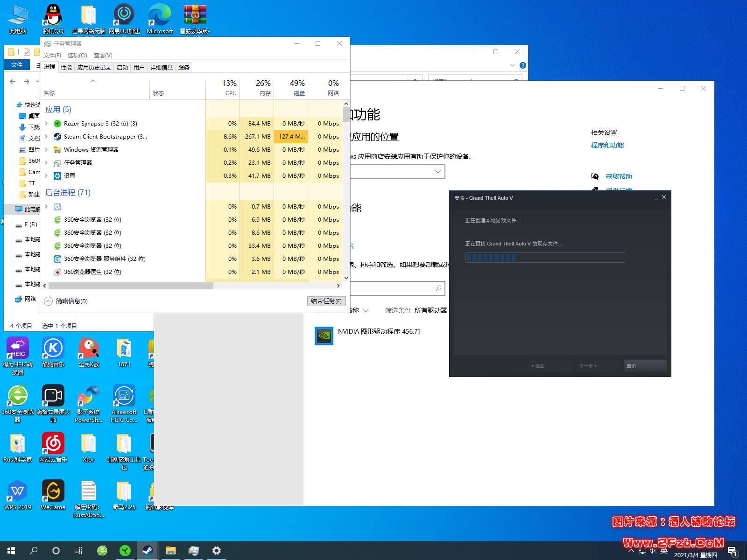Open 文件(F) menu in Task Manager
This screenshot has width=747, height=560.
[52, 55]
